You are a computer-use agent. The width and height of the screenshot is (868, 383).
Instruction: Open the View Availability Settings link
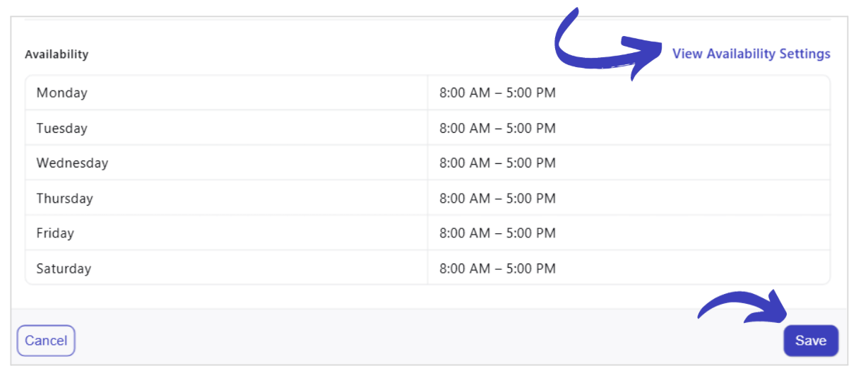751,54
